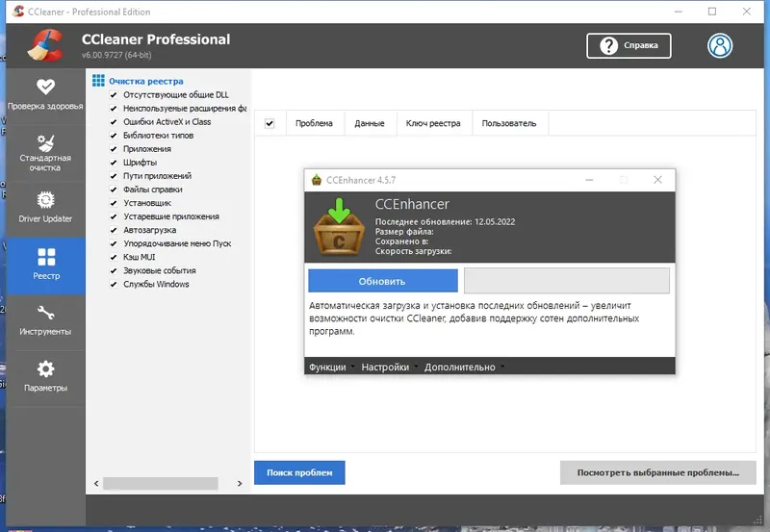The width and height of the screenshot is (770, 532).
Task: Maximize the CCleaner main window
Action: click(x=712, y=12)
